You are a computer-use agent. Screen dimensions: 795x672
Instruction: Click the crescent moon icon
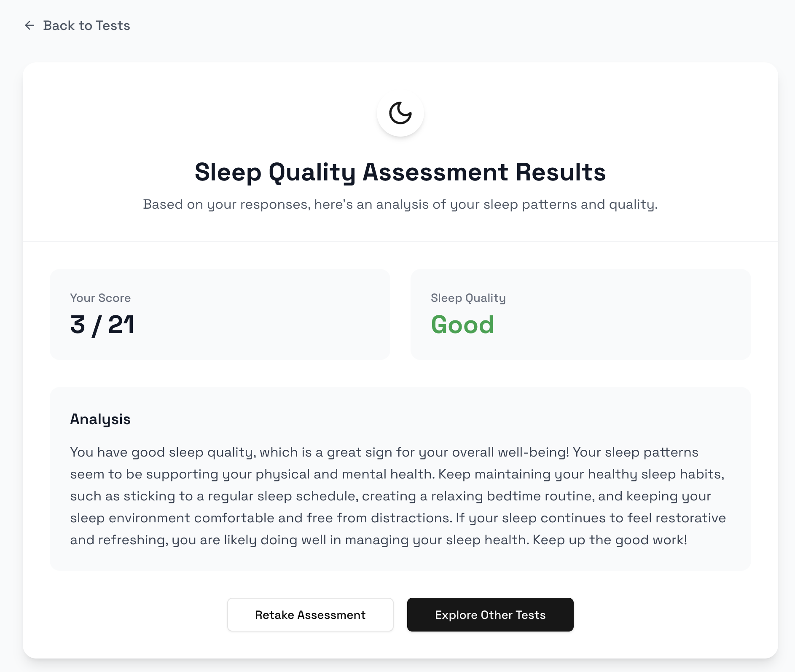click(400, 113)
